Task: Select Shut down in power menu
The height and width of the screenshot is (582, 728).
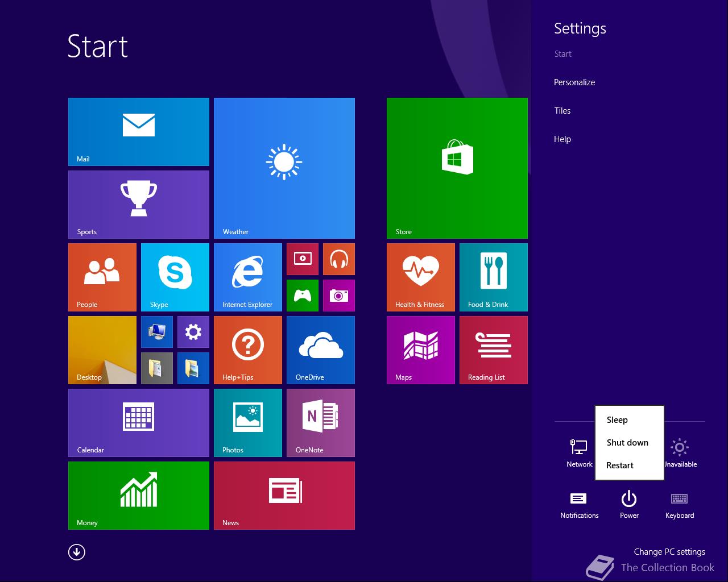Action: click(630, 443)
